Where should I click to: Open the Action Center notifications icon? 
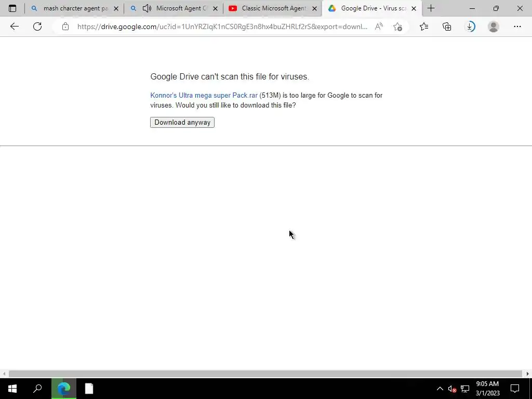click(515, 389)
